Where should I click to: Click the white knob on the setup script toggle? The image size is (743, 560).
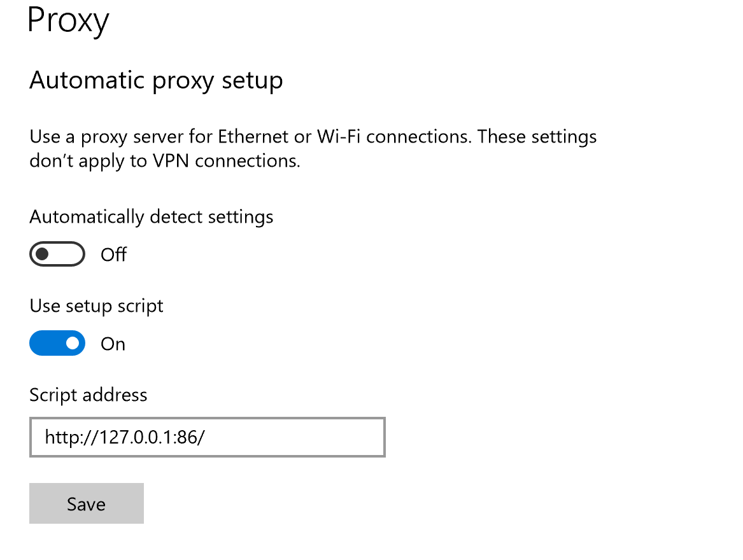coord(73,344)
